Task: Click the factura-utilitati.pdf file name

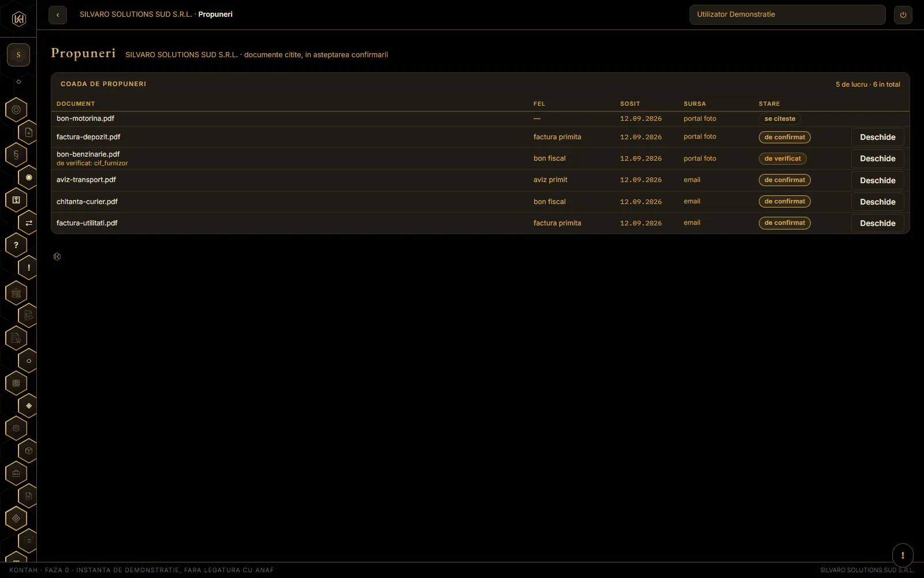Action: [x=87, y=223]
